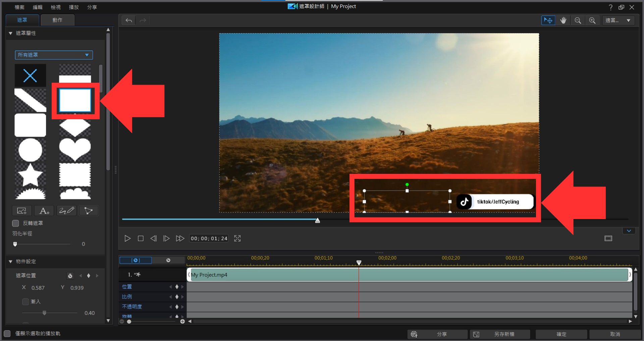Screen dimensions: 644x341
Task: Toggle the 漸入 checkbox
Action: (25, 301)
